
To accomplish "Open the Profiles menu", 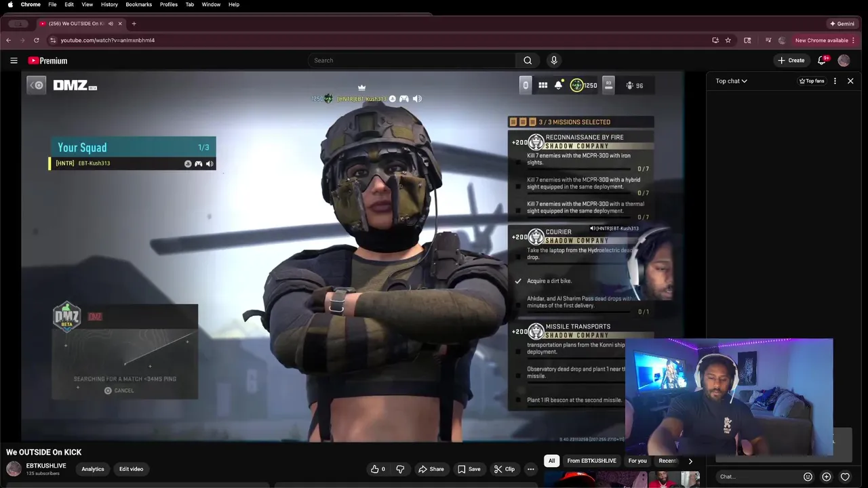I will point(169,5).
